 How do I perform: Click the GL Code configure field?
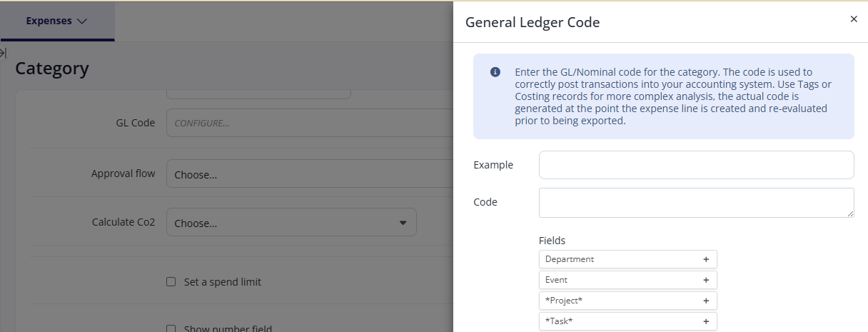[x=310, y=123]
